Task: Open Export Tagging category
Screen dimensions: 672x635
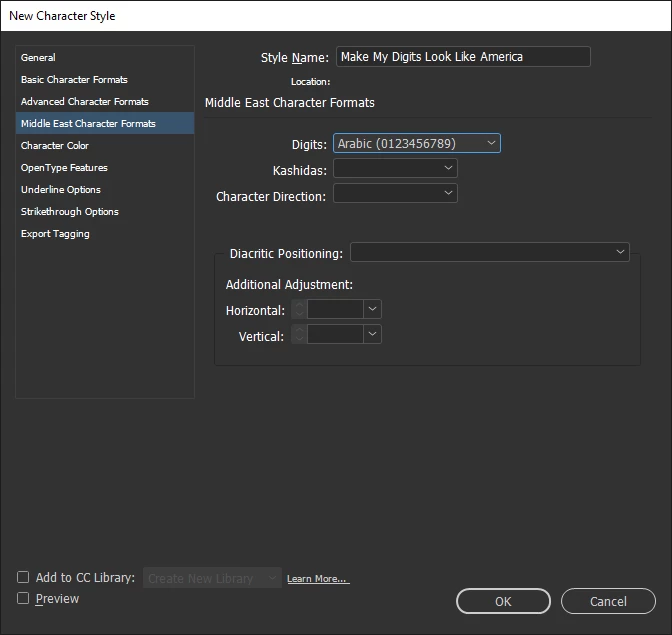Action: pyautogui.click(x=105, y=234)
